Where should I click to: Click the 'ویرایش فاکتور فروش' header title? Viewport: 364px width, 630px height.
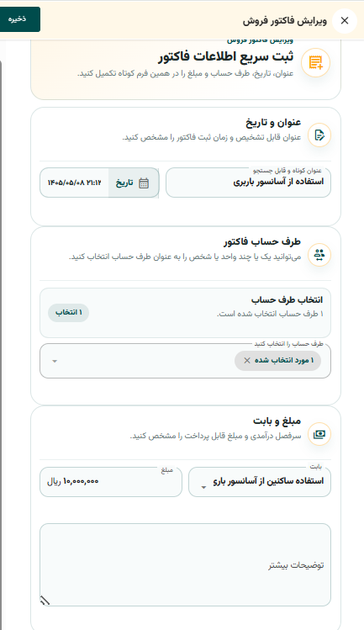(284, 21)
